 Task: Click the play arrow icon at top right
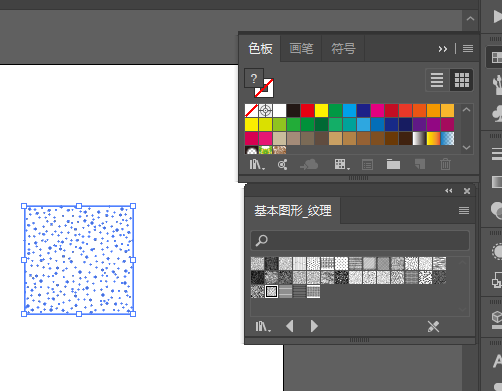pyautogui.click(x=497, y=17)
